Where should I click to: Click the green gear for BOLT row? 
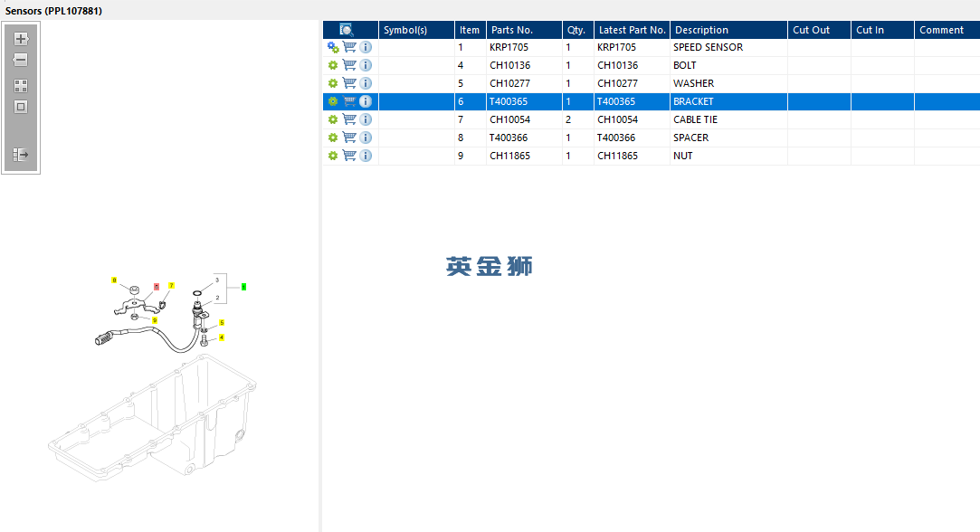coord(333,65)
